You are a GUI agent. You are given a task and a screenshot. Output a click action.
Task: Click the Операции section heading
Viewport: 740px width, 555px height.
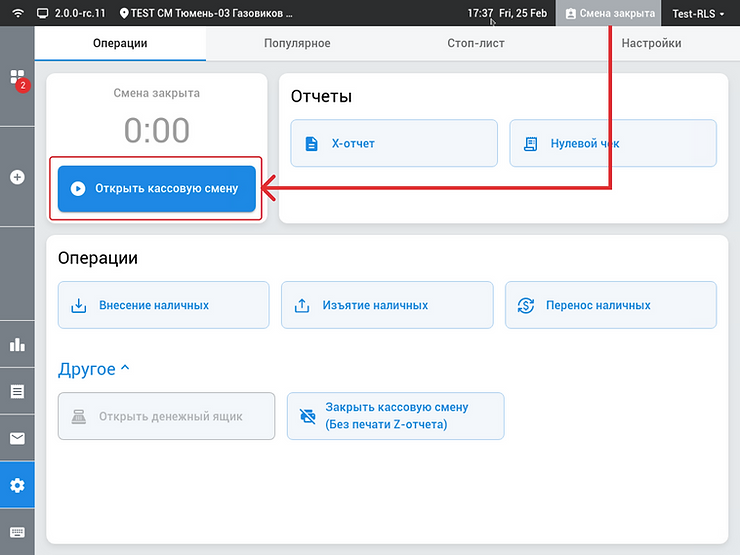tap(98, 259)
